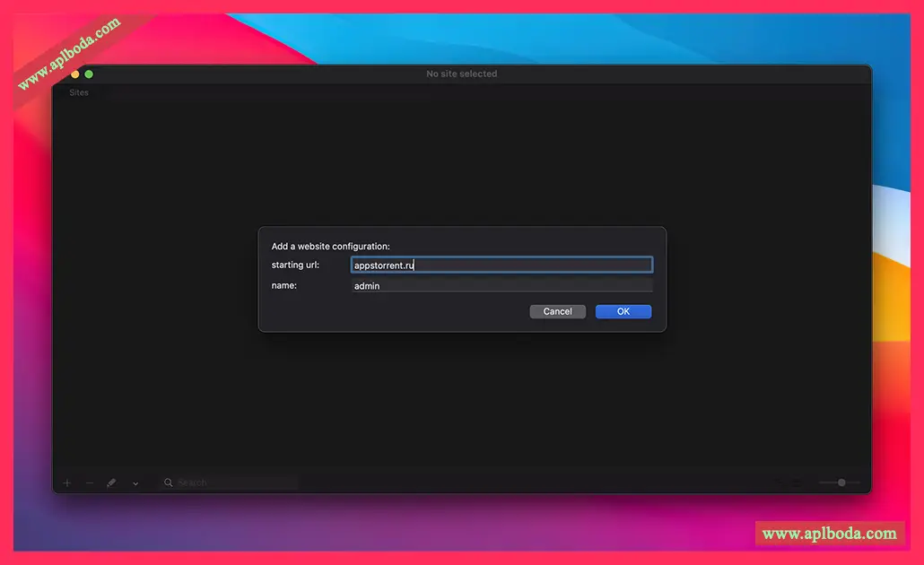Click into the Search field

(x=233, y=482)
